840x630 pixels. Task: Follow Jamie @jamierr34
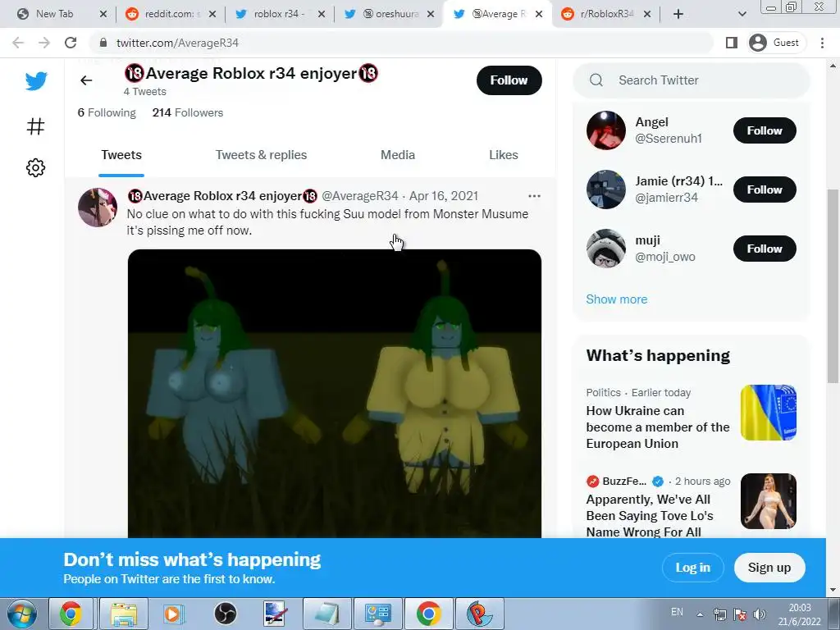(x=765, y=189)
